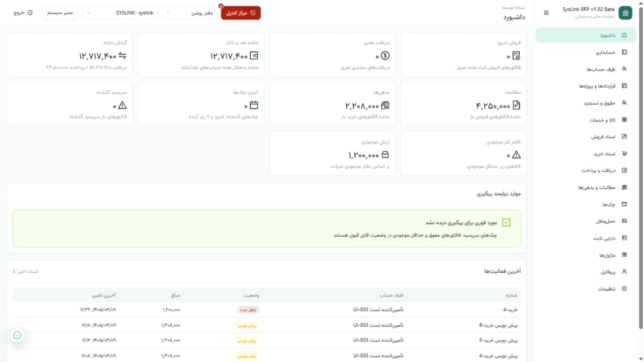The height and width of the screenshot is (362, 644).
Task: Click the کنترل چک‌ها calendar icon
Action: [x=254, y=105]
